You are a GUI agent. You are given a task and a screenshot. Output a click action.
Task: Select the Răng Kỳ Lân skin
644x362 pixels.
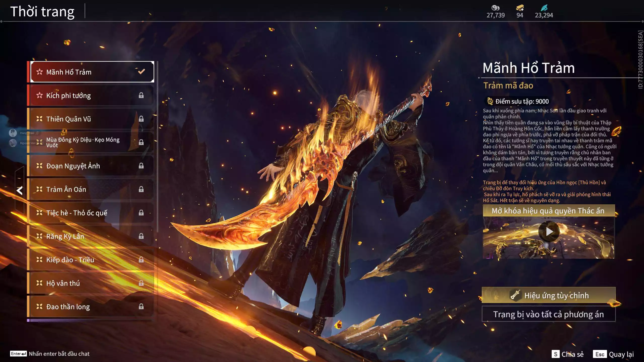[92, 236]
